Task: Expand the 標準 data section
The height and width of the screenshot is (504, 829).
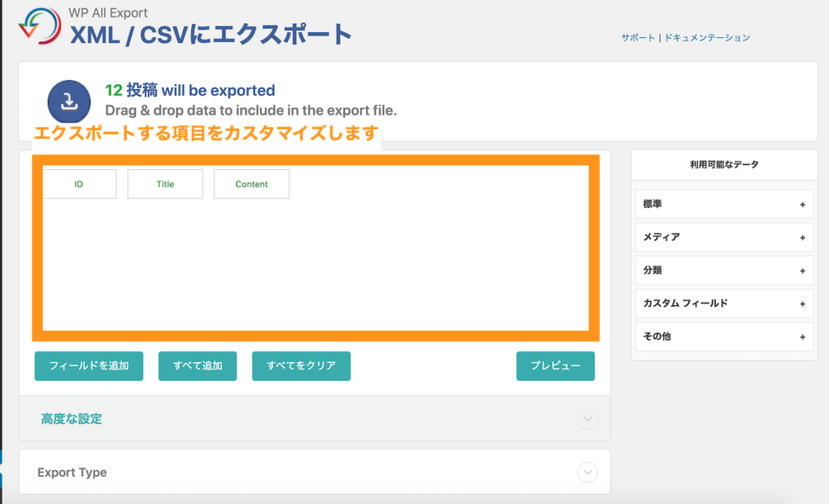Action: pos(723,204)
